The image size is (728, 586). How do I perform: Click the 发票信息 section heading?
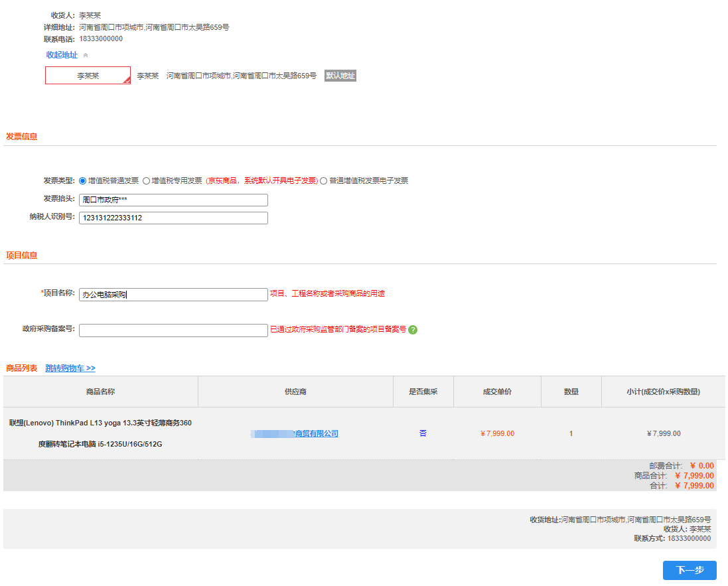21,137
